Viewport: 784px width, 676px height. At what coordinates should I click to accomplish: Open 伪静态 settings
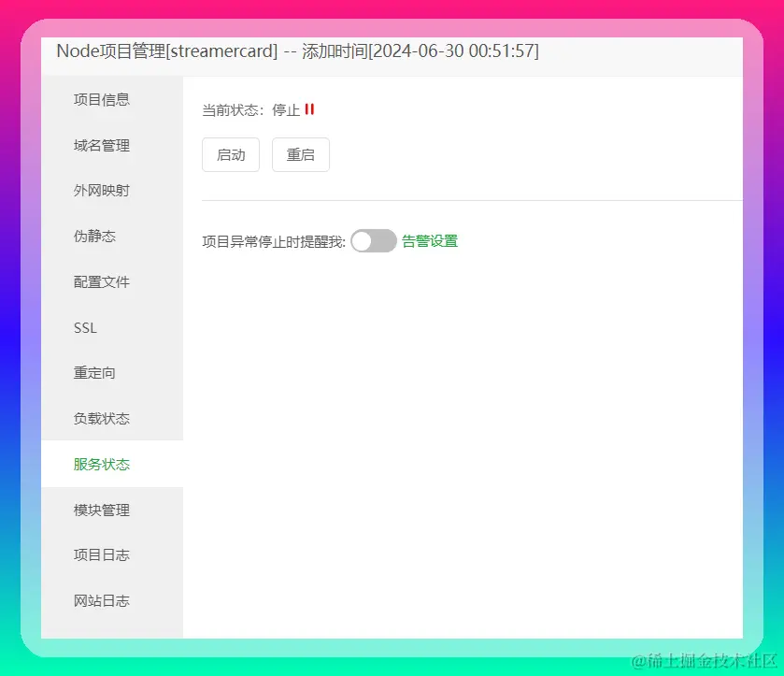(x=112, y=237)
